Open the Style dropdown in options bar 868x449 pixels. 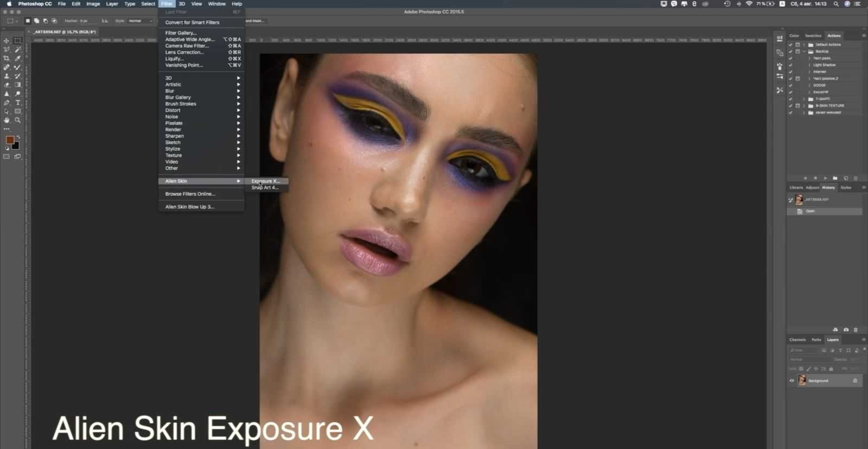pyautogui.click(x=141, y=21)
